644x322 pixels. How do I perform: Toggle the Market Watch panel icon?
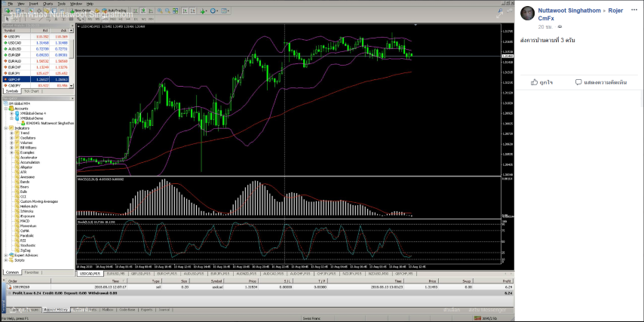[x=31, y=11]
